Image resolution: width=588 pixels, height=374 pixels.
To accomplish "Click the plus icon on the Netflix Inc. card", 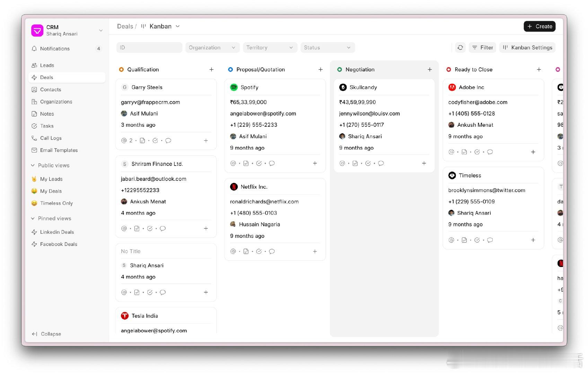I will 315,251.
